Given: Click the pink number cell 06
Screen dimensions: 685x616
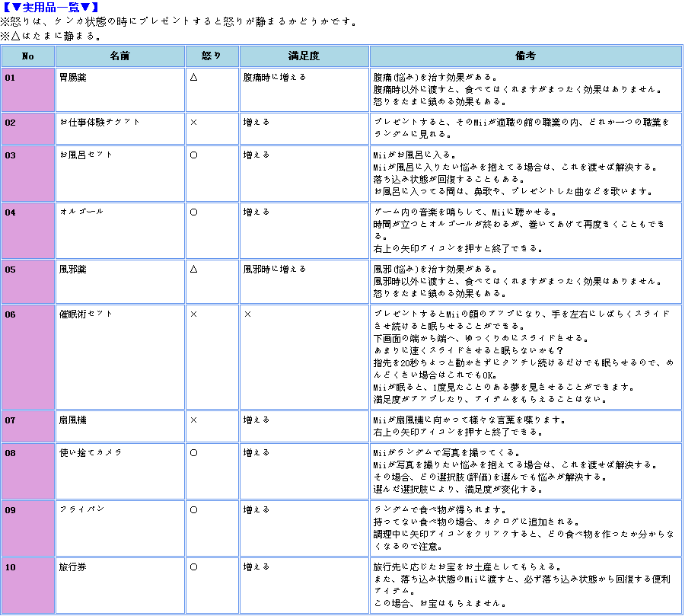Looking at the screenshot, I should click(x=27, y=356).
